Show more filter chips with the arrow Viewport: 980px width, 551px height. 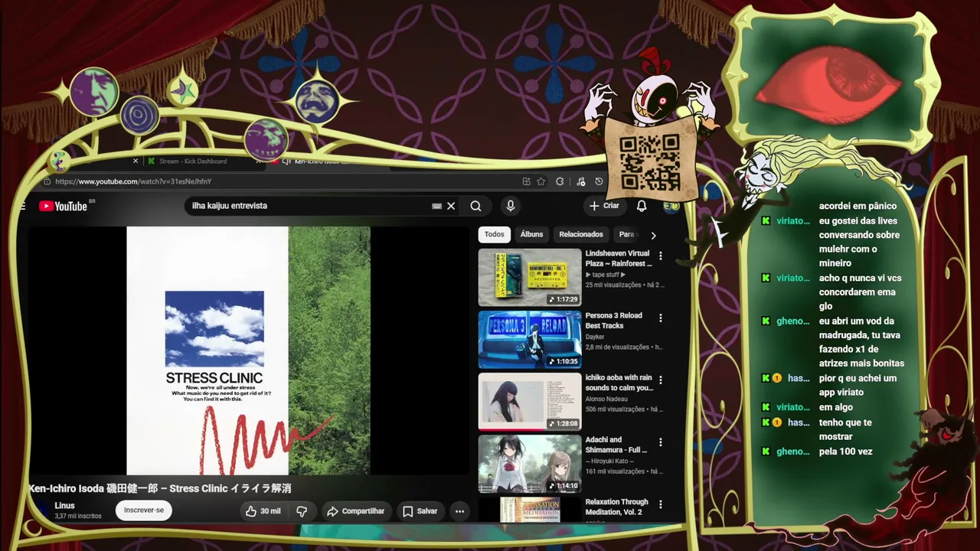coord(653,235)
